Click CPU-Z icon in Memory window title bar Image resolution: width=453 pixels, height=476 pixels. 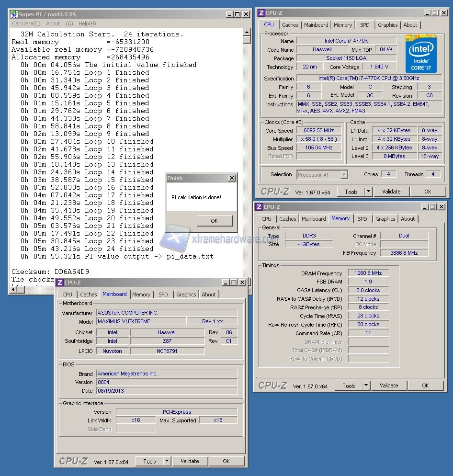(x=259, y=207)
